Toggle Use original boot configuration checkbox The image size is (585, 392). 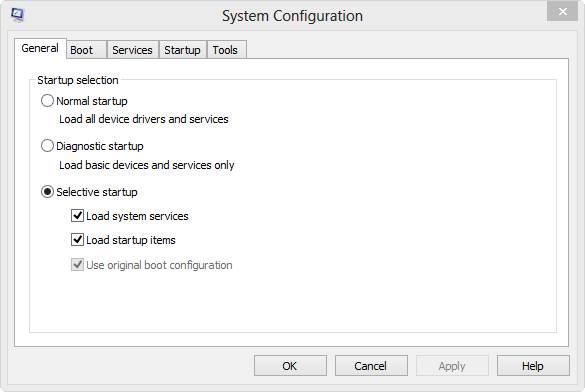[77, 265]
